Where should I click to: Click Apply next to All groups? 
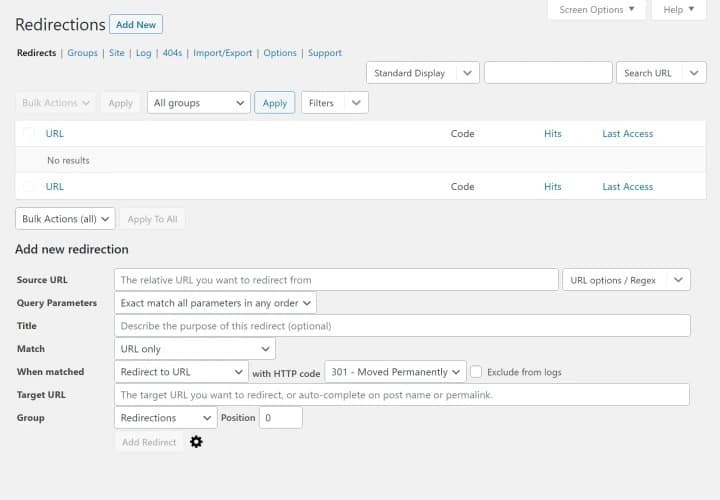[x=275, y=103]
